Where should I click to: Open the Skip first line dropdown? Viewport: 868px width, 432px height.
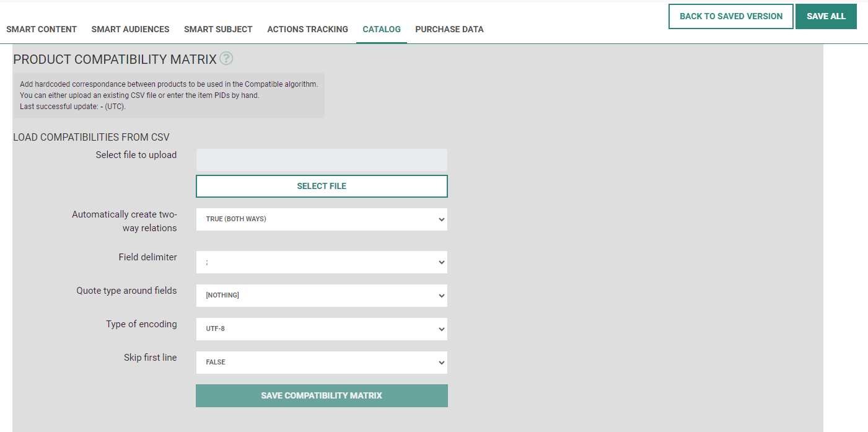click(322, 363)
